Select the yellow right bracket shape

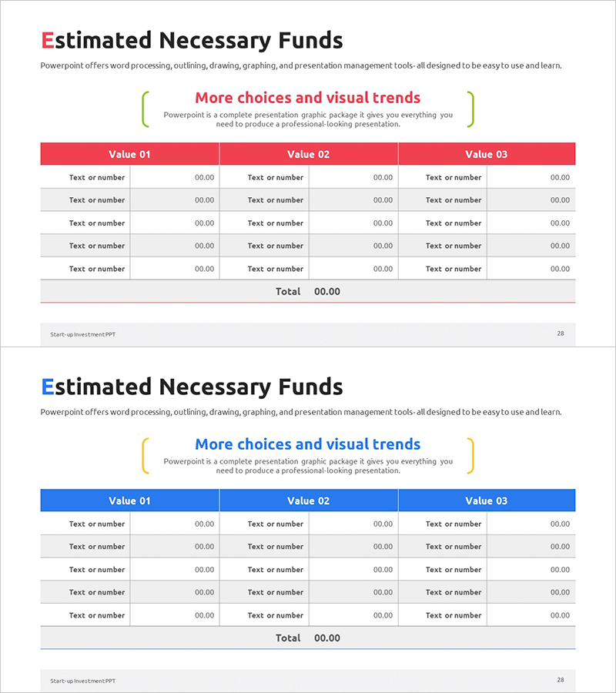[x=471, y=456]
